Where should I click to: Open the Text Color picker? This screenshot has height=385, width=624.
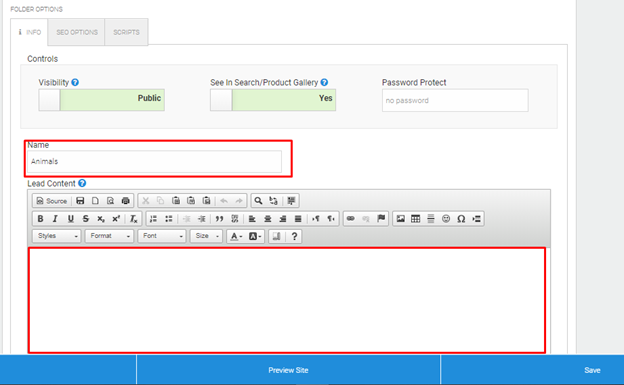236,236
